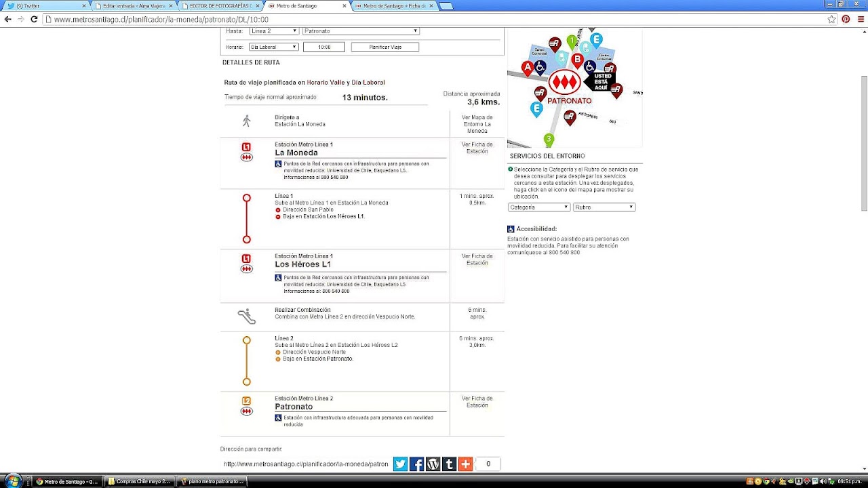
Task: Click share counter showing 0
Action: click(488, 464)
